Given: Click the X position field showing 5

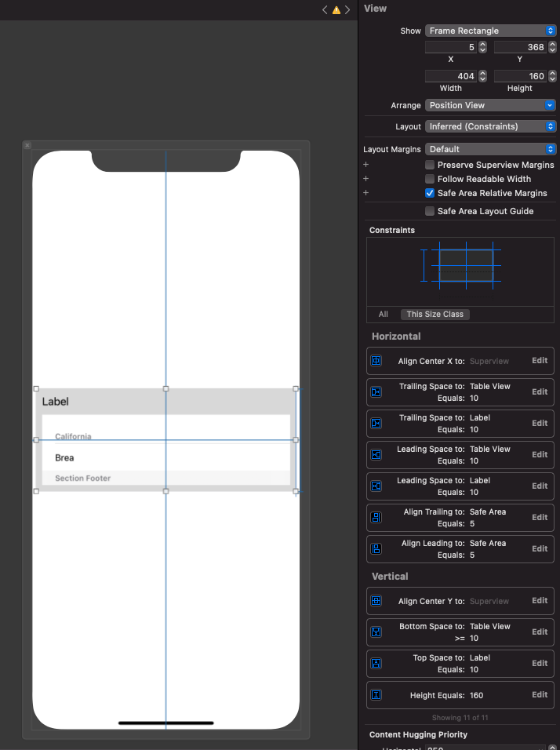Looking at the screenshot, I should pos(451,47).
